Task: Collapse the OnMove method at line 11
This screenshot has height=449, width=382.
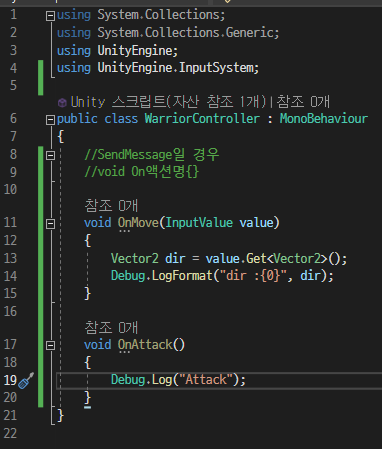Action: pos(50,223)
